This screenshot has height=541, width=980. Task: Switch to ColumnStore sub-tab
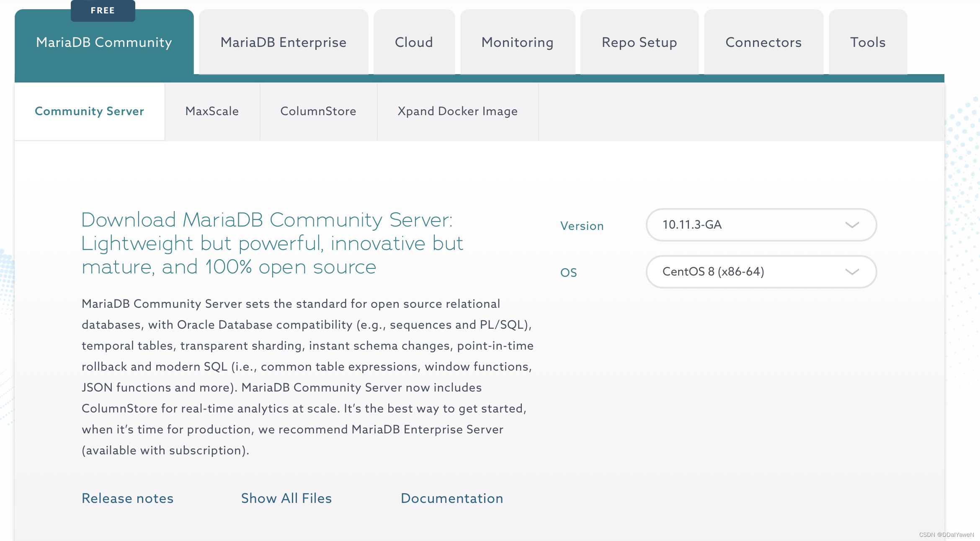(318, 111)
